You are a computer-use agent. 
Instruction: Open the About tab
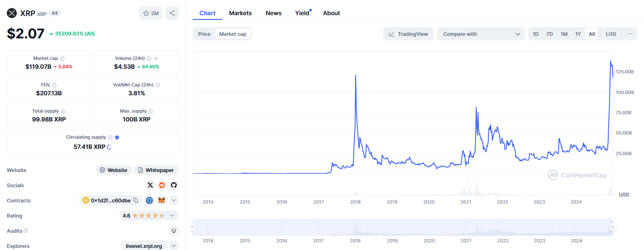pos(331,13)
